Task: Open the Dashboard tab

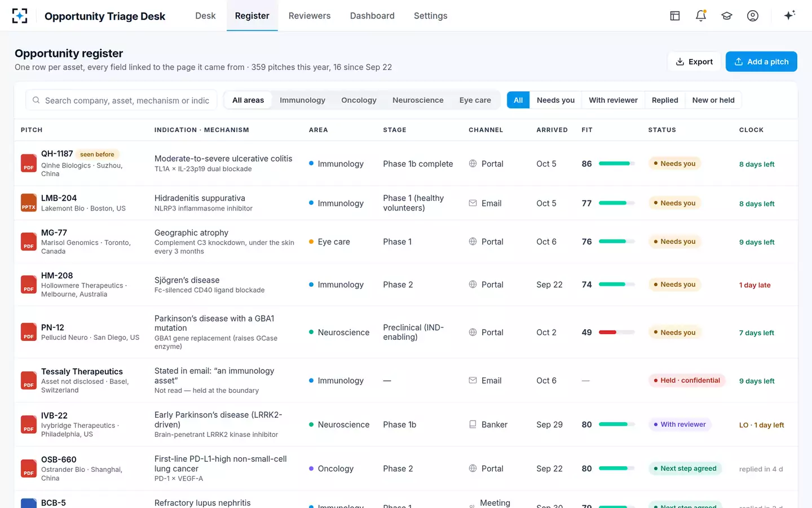Action: tap(372, 16)
